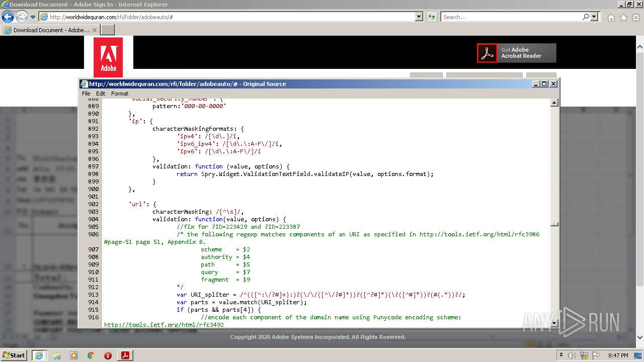Click the 8:47 PM taskbar clock
644x362 pixels.
coord(618,355)
